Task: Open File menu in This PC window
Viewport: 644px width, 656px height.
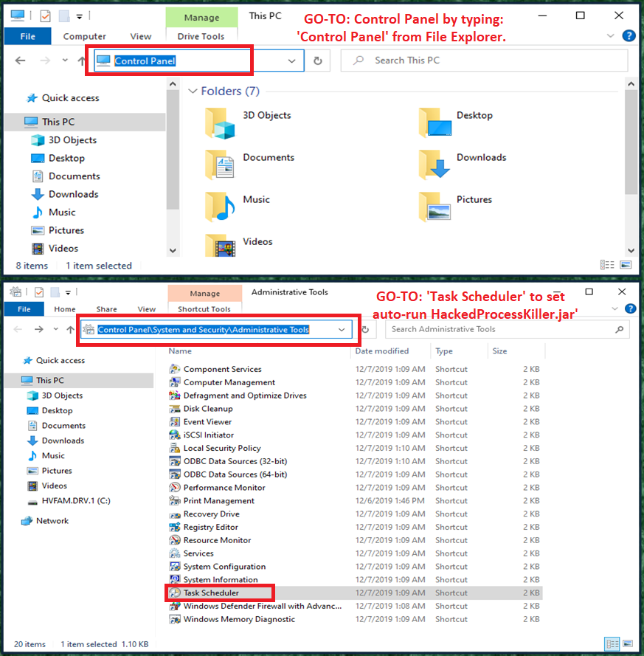Action: click(27, 36)
